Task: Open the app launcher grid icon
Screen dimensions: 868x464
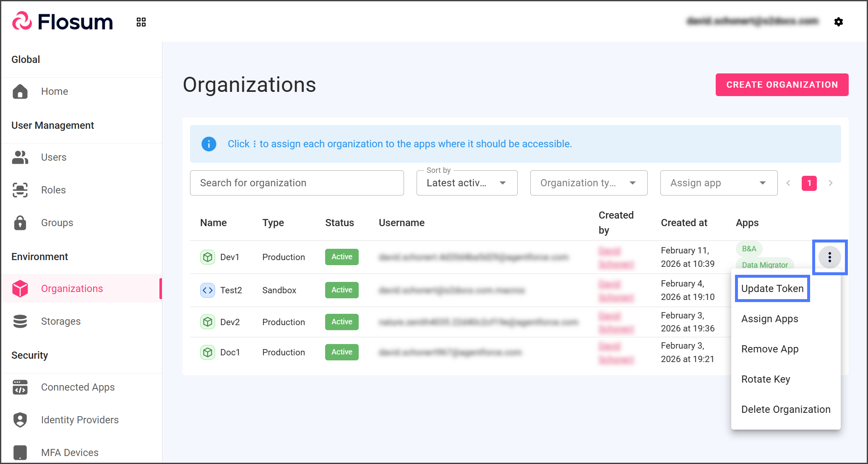Action: pyautogui.click(x=141, y=22)
